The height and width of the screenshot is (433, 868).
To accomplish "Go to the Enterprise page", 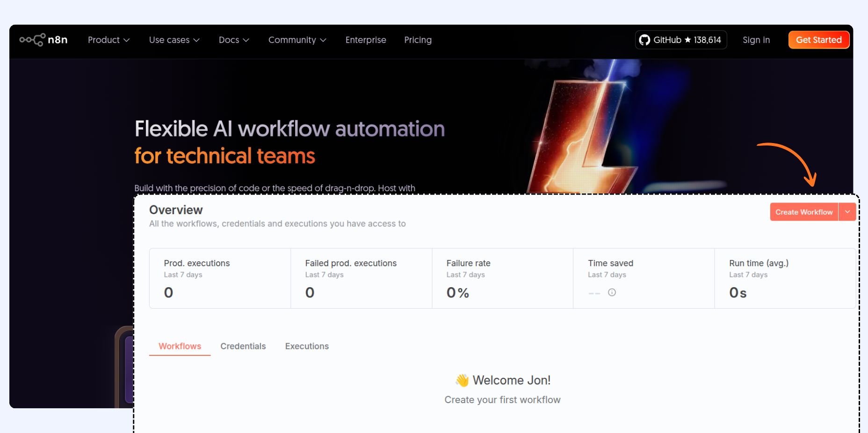I will [x=366, y=40].
